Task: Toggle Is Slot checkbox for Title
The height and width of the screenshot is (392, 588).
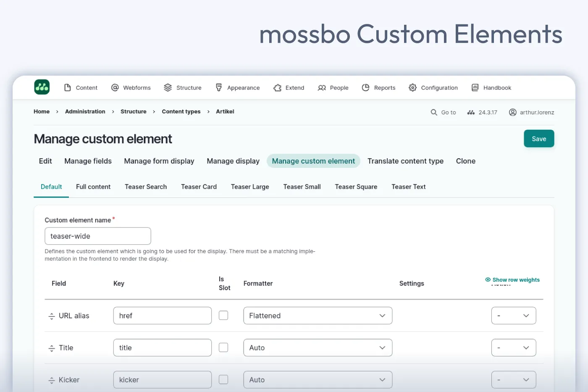Action: (223, 348)
